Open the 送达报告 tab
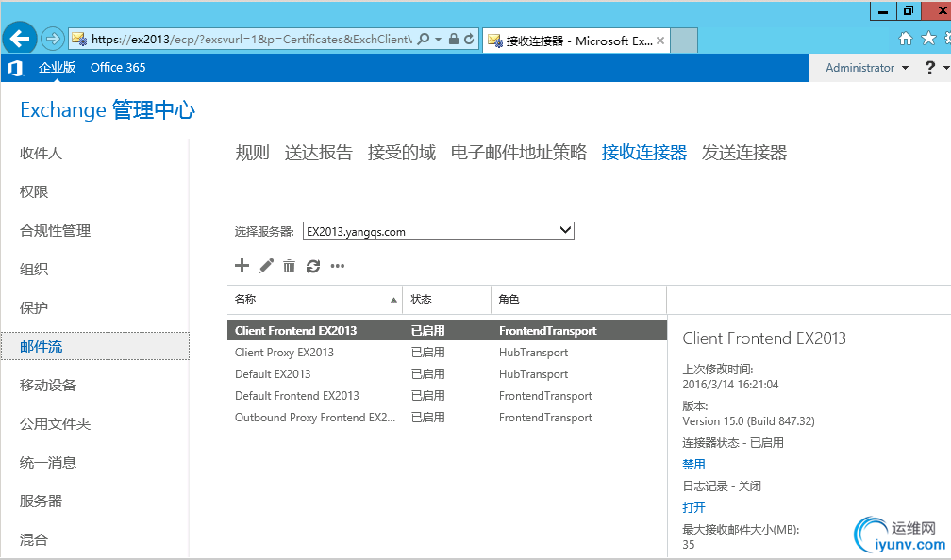Image resolution: width=951 pixels, height=560 pixels. click(319, 152)
